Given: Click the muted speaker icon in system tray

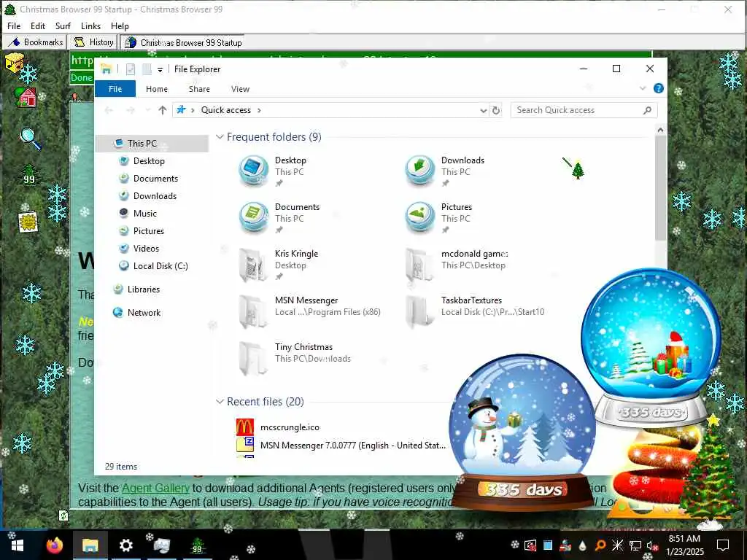Looking at the screenshot, I should pyautogui.click(x=652, y=545).
